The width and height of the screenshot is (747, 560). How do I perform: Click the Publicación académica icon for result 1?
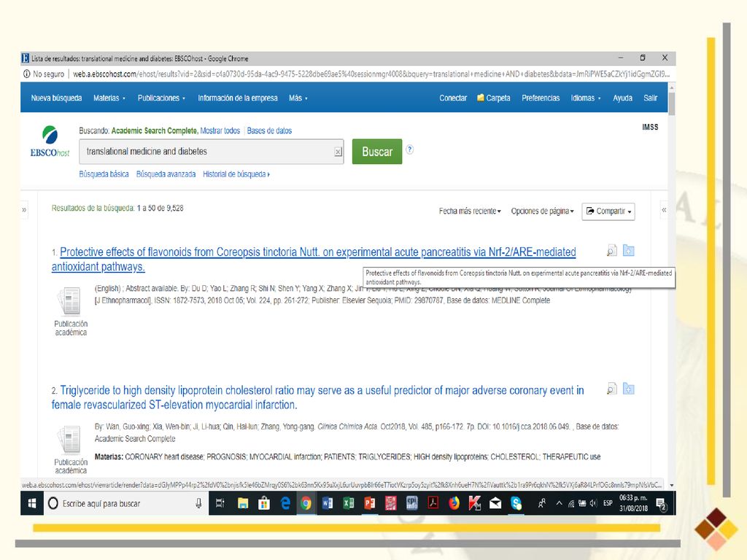pyautogui.click(x=70, y=301)
